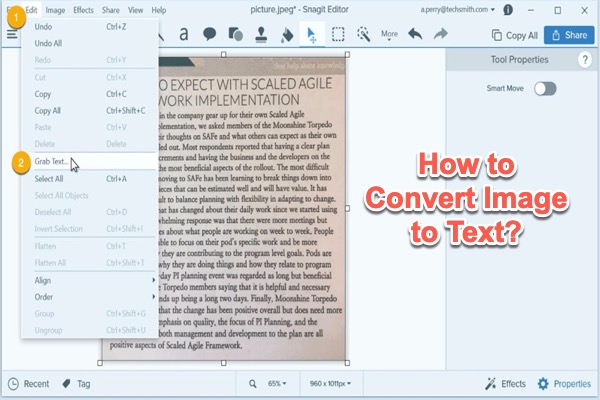Open Recent captures tray

click(x=29, y=384)
